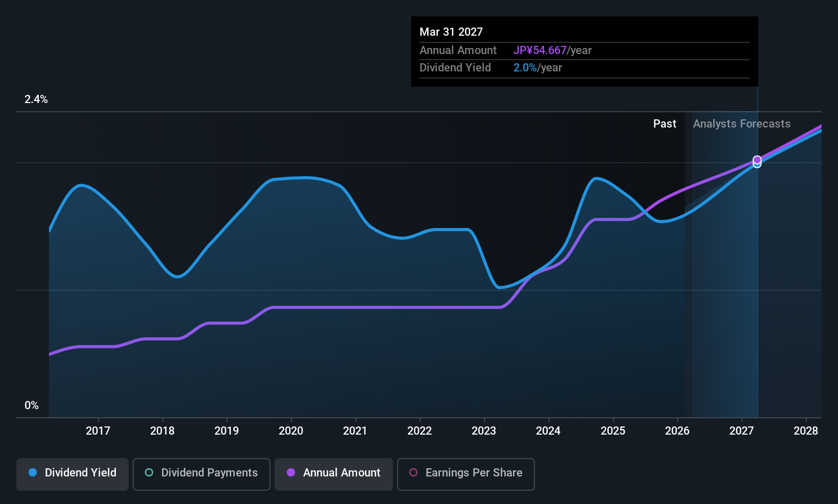Toggle the Dividend Yield legend button
Viewport: 838px width, 504px height.
(x=72, y=474)
